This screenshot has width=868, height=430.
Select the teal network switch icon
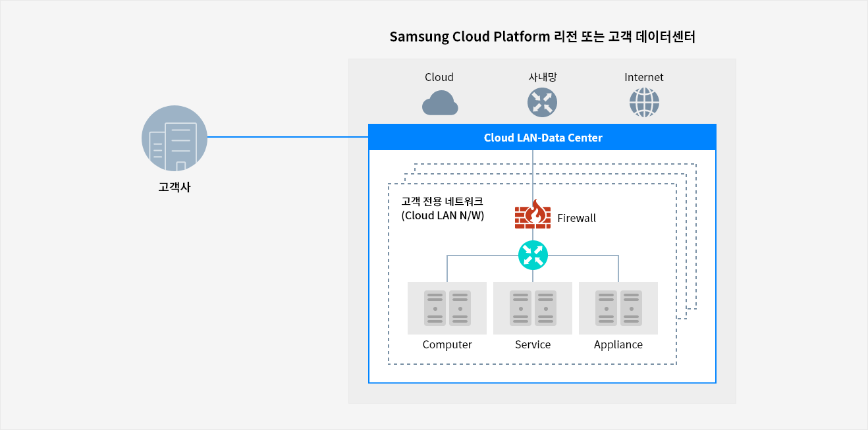coord(533,254)
